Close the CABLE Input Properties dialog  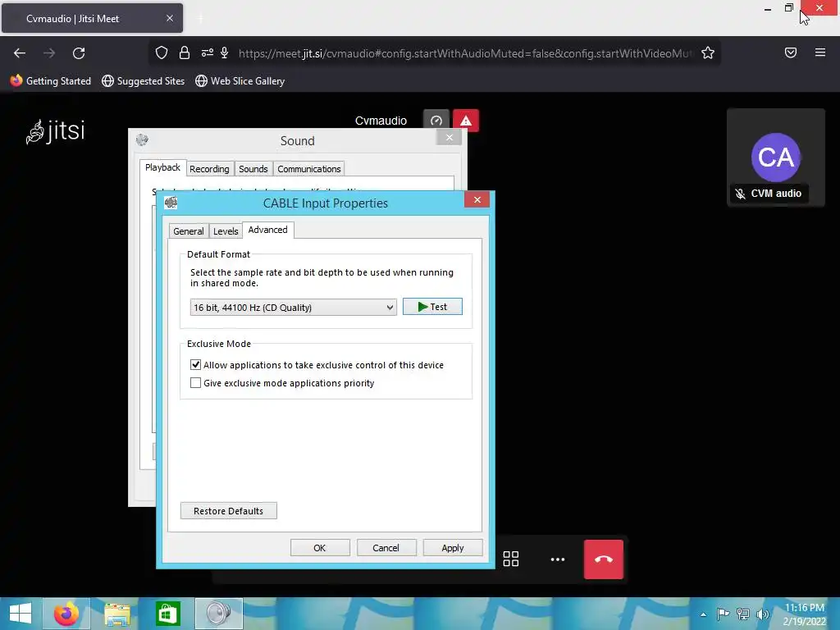477,200
